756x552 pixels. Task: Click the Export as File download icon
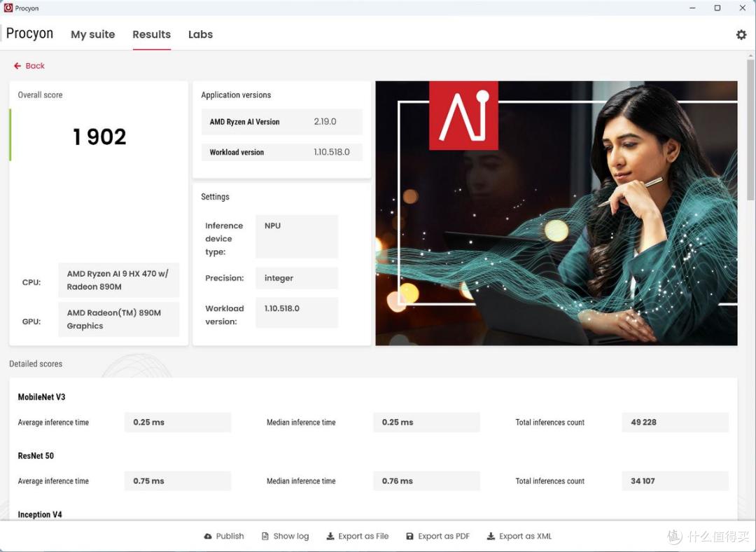[330, 536]
